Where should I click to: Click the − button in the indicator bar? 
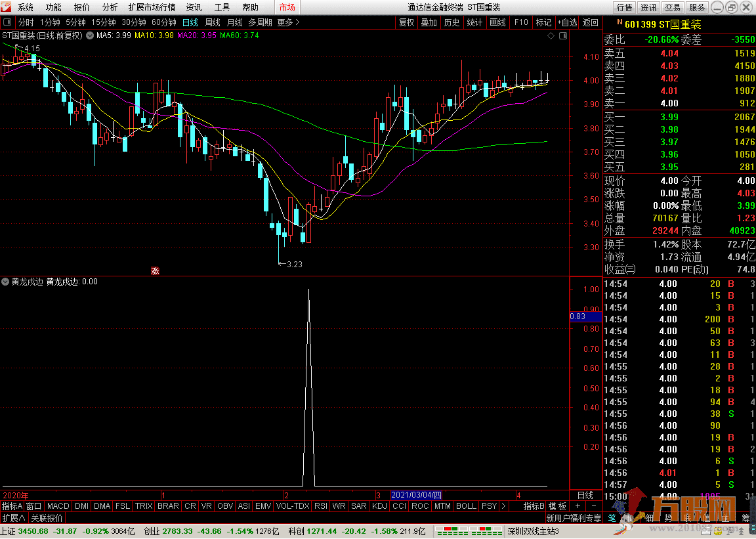coord(593,506)
